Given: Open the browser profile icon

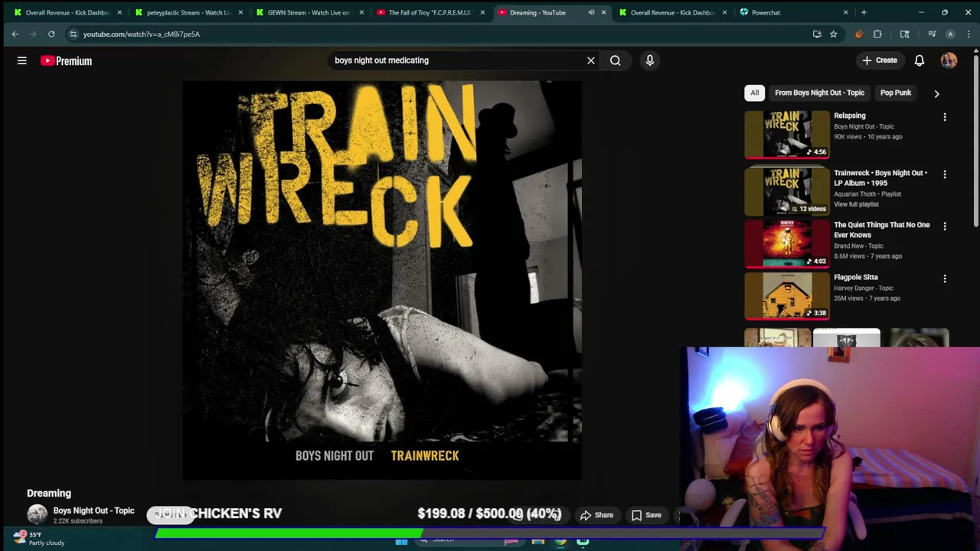Looking at the screenshot, I should (x=950, y=34).
